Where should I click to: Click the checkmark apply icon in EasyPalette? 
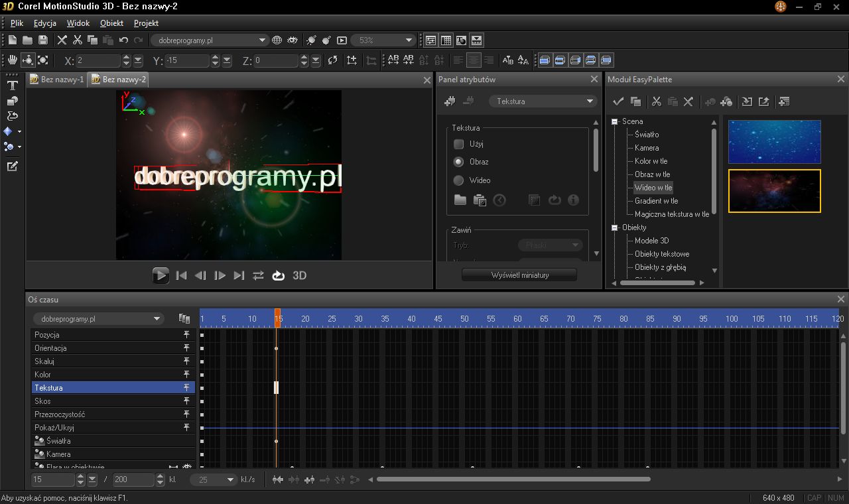618,101
